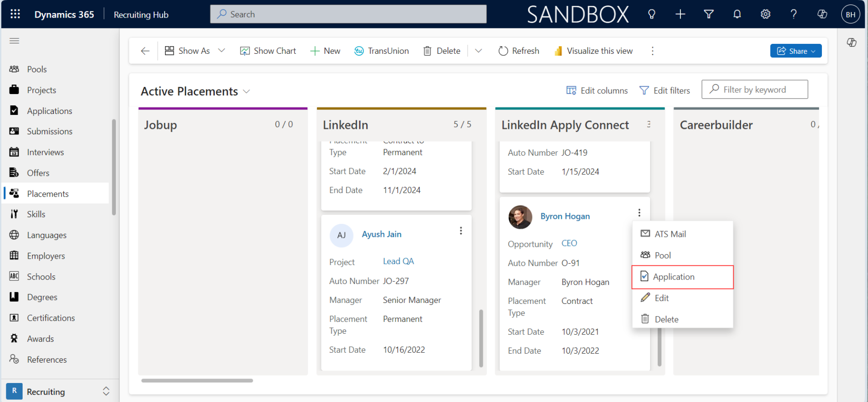Open the Copilot side pane icon
The height and width of the screenshot is (402, 868).
(852, 43)
